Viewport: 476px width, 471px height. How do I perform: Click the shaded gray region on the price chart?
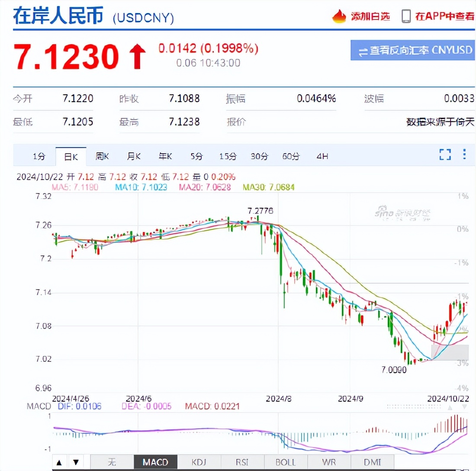450,352
